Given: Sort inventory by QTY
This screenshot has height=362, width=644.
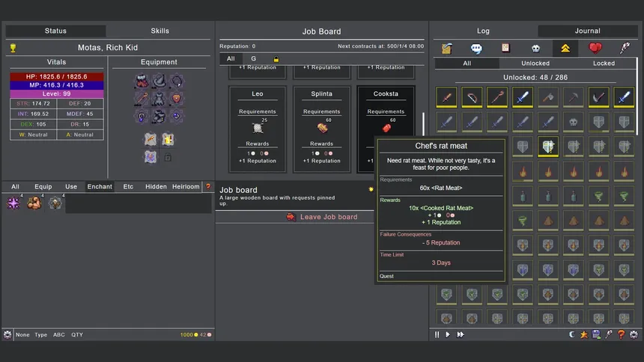Looking at the screenshot, I should point(77,335).
